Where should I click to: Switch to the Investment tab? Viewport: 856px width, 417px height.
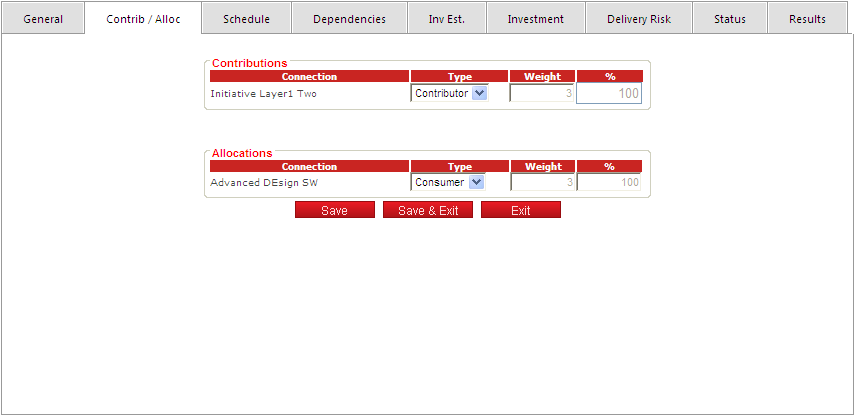coord(535,19)
